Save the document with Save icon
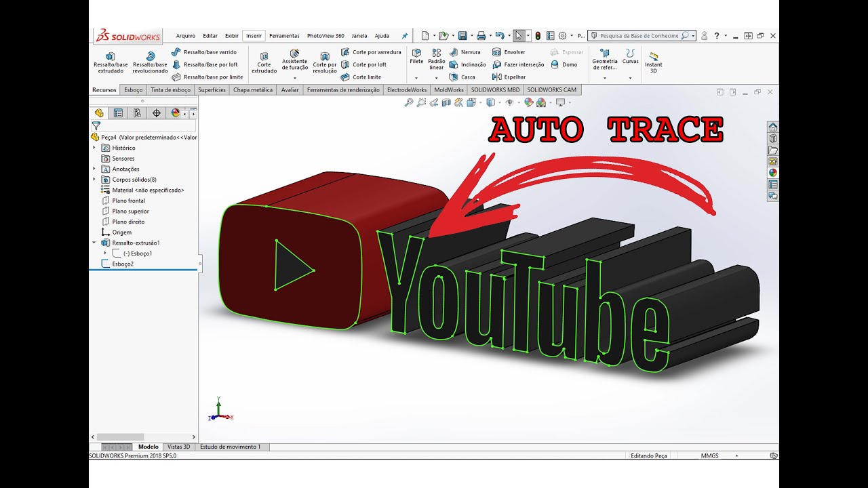Viewport: 868px width, 488px height. point(462,36)
